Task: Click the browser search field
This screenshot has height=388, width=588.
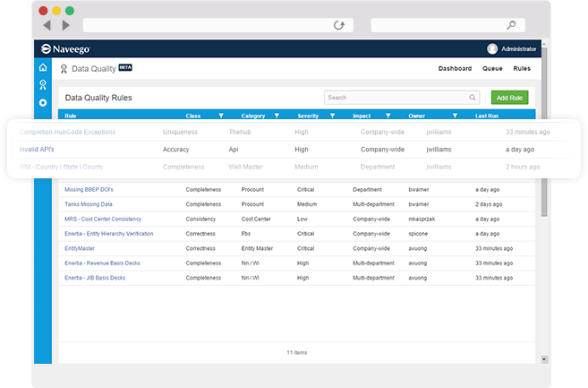Action: coord(448,25)
